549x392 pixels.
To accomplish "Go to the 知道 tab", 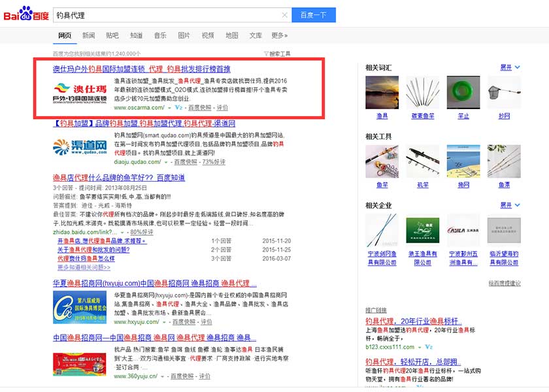I will coord(136,35).
